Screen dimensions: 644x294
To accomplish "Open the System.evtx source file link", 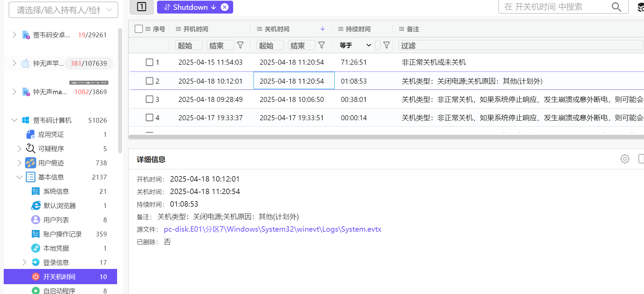I will pyautogui.click(x=272, y=229).
